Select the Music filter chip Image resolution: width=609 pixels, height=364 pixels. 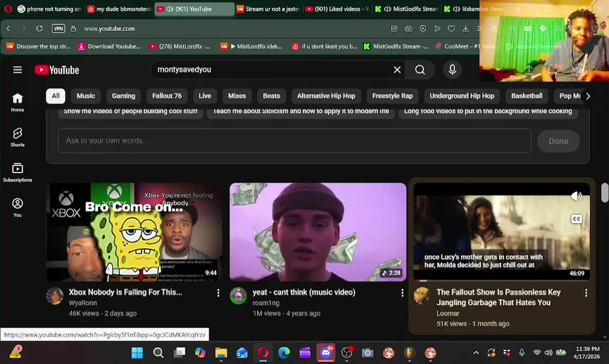[x=85, y=96]
